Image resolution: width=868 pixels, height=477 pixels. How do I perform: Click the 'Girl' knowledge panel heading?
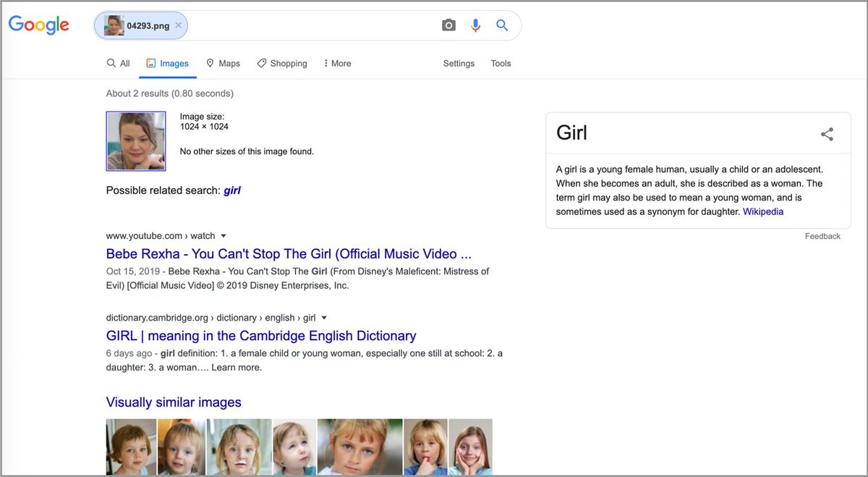tap(571, 133)
